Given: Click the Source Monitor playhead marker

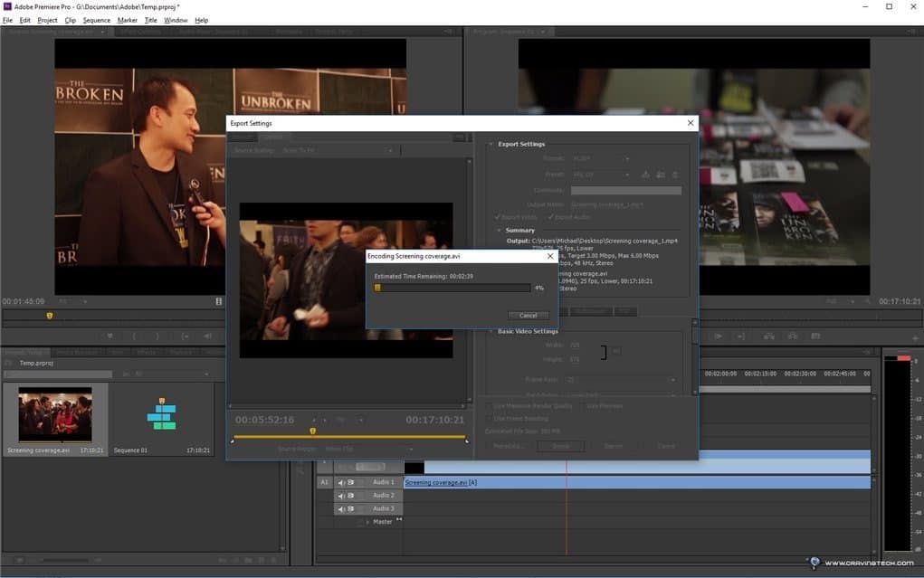Looking at the screenshot, I should (x=50, y=316).
